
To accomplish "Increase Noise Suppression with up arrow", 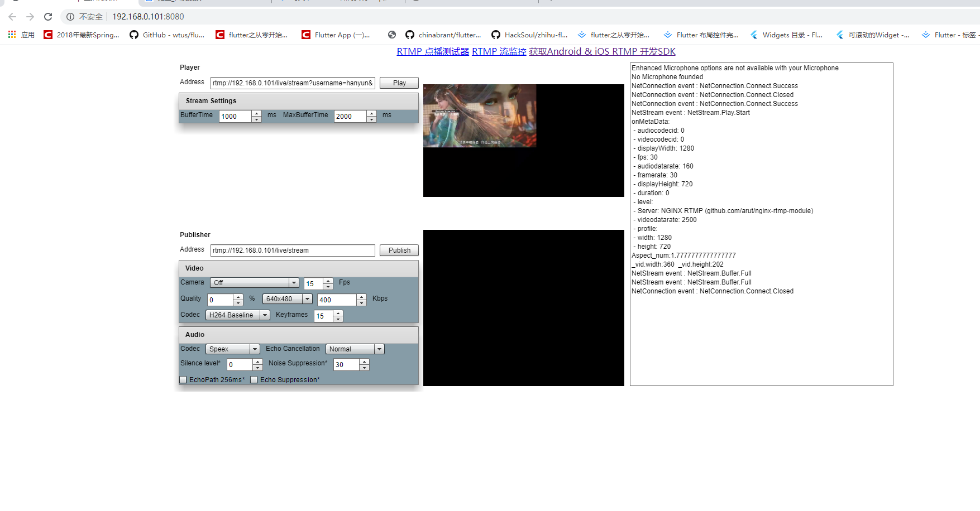I will (365, 361).
